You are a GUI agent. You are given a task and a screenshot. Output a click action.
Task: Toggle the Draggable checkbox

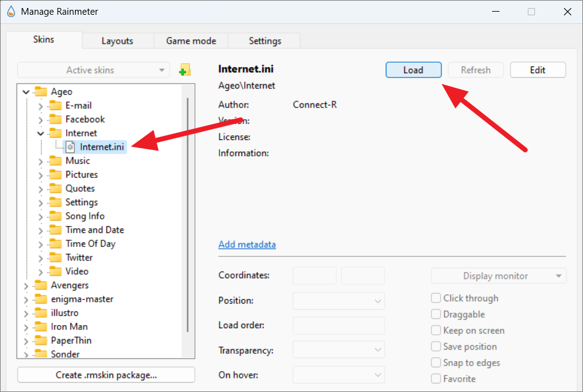[x=436, y=314]
